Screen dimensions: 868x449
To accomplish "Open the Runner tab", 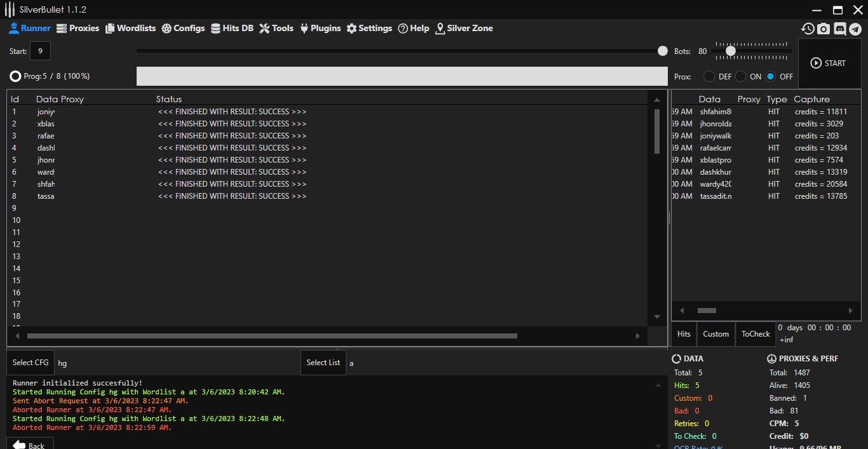I will pyautogui.click(x=29, y=29).
